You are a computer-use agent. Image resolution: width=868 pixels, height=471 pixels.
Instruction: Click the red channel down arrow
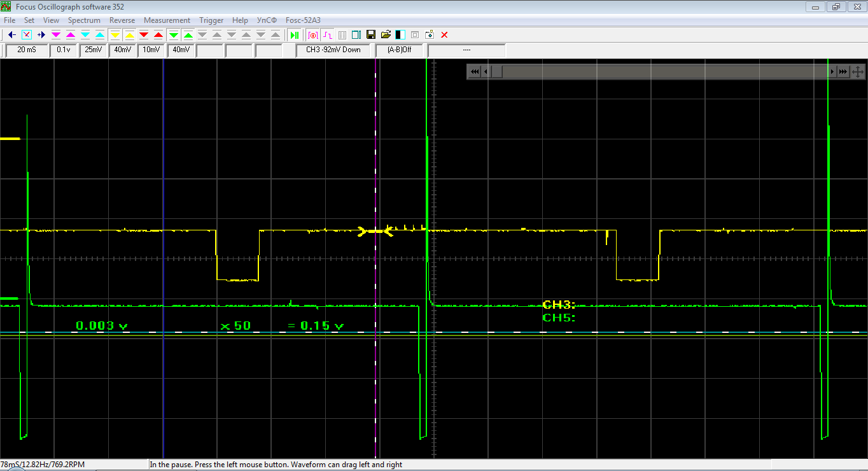click(x=144, y=34)
